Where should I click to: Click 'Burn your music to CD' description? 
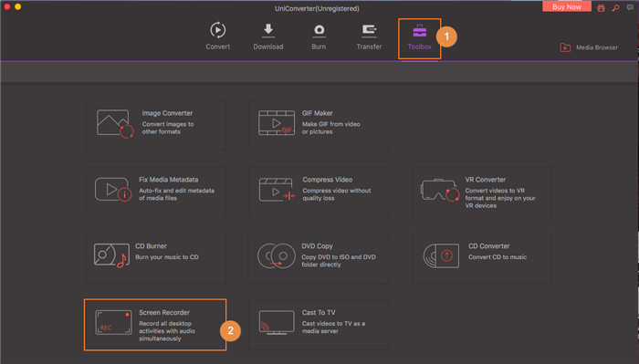[167, 257]
